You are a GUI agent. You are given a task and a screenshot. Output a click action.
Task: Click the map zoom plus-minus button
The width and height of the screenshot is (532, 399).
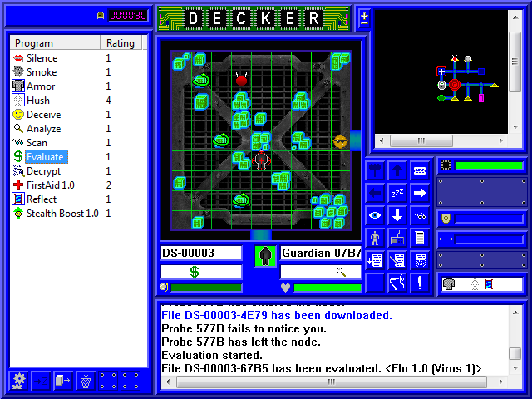[x=364, y=18]
